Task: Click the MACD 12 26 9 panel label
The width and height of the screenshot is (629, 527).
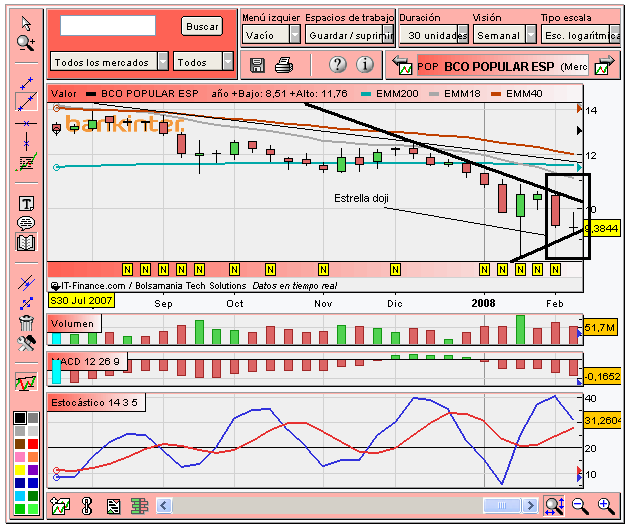Action: click(x=87, y=361)
